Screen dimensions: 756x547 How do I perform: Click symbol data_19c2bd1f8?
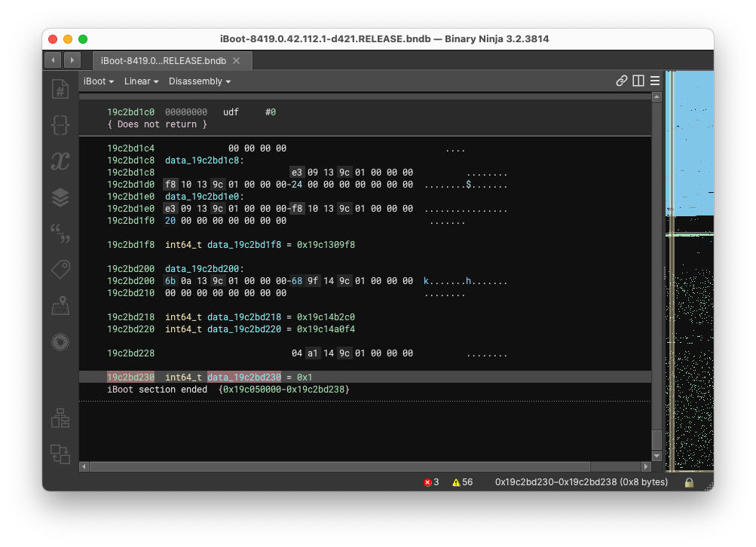(x=244, y=245)
